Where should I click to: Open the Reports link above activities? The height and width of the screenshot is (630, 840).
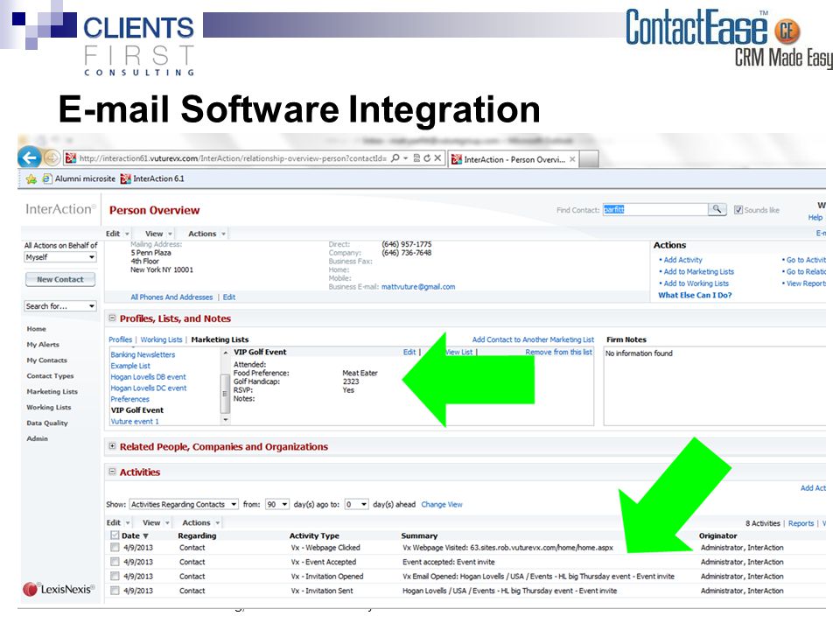pos(801,523)
